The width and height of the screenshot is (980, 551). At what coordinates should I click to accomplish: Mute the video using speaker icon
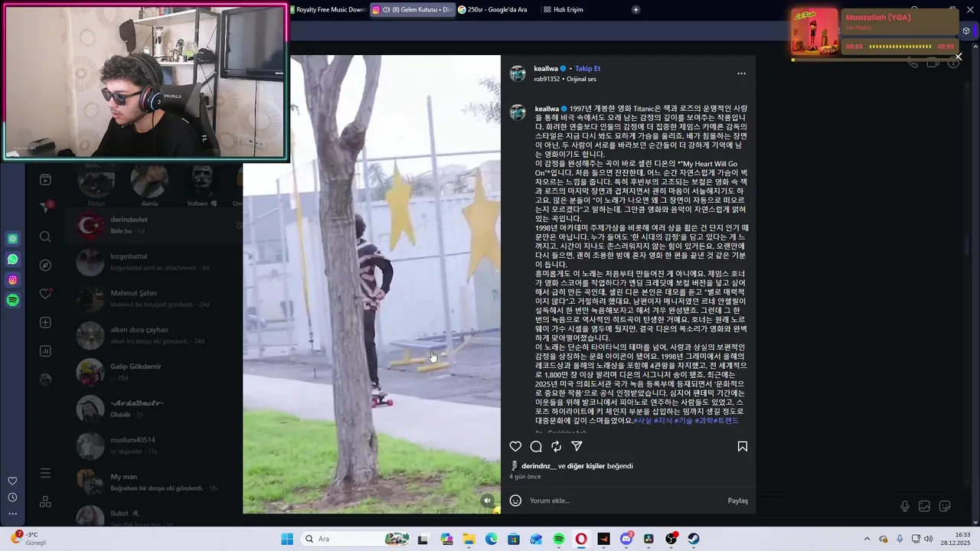pos(487,500)
